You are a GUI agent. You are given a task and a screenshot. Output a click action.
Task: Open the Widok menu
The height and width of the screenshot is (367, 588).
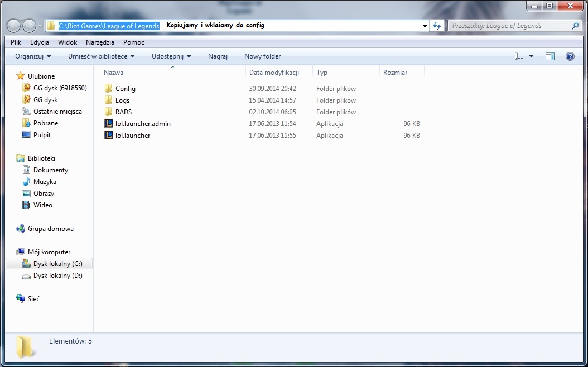68,42
